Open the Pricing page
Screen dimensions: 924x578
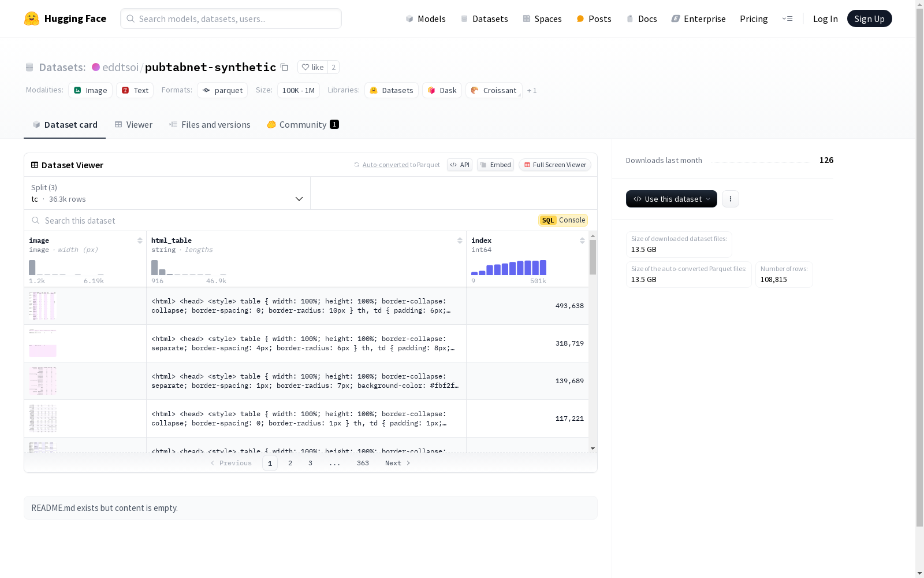point(754,18)
